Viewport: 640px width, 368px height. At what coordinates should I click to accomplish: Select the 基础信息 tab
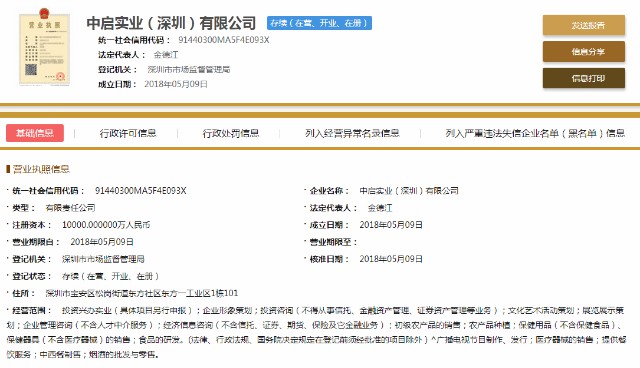point(35,133)
